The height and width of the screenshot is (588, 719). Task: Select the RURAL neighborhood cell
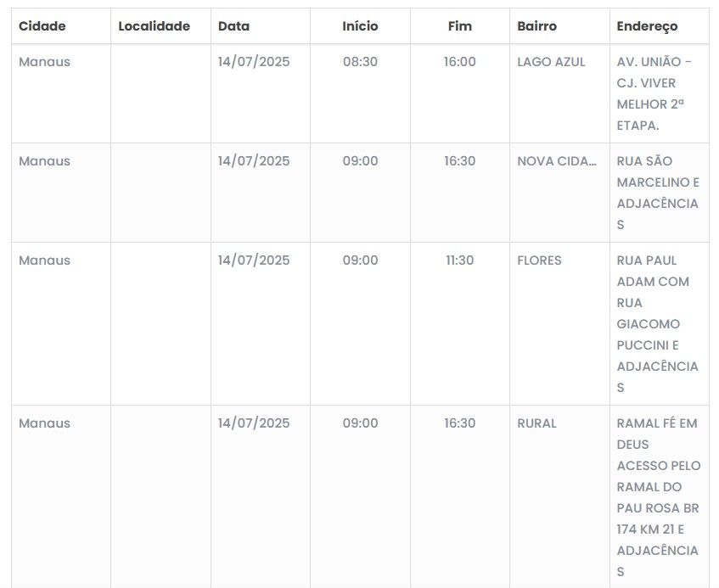coord(536,423)
